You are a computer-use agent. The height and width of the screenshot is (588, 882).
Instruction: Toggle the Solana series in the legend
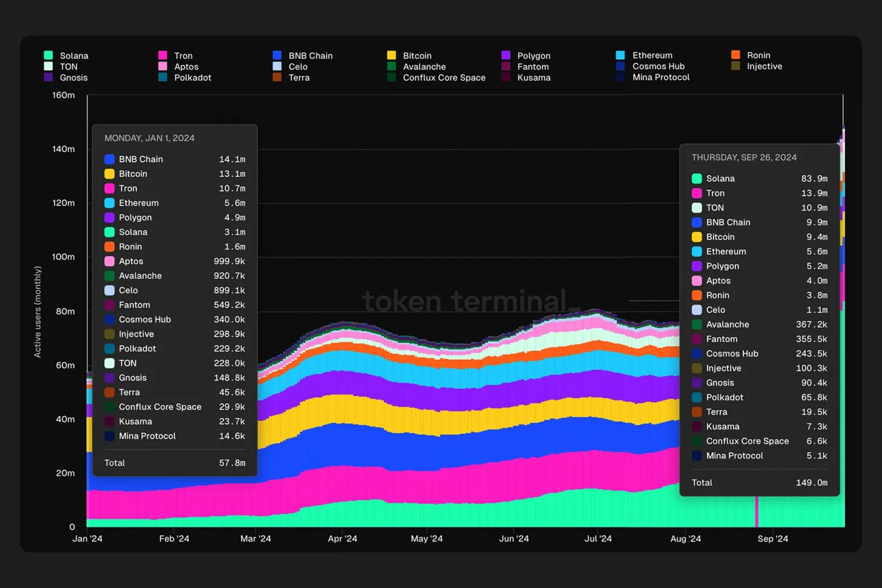pos(66,56)
